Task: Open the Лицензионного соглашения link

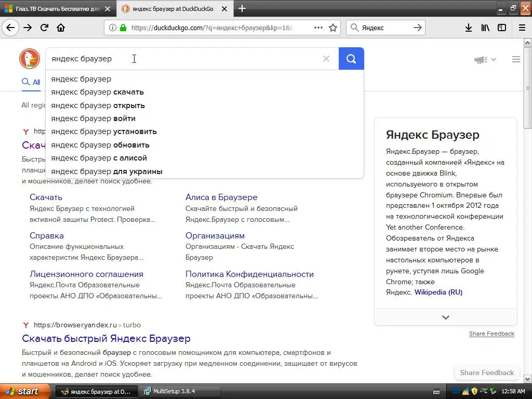Action: (86, 274)
